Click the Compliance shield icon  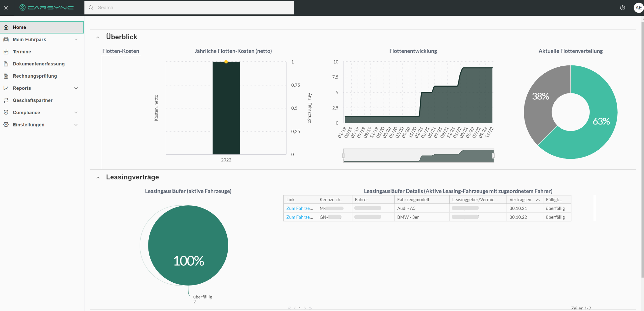(6, 113)
